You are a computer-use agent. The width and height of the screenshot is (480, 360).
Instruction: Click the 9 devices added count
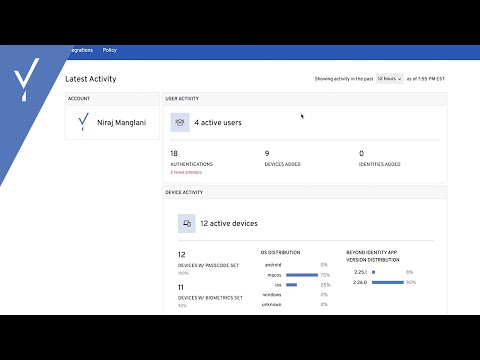pos(267,153)
